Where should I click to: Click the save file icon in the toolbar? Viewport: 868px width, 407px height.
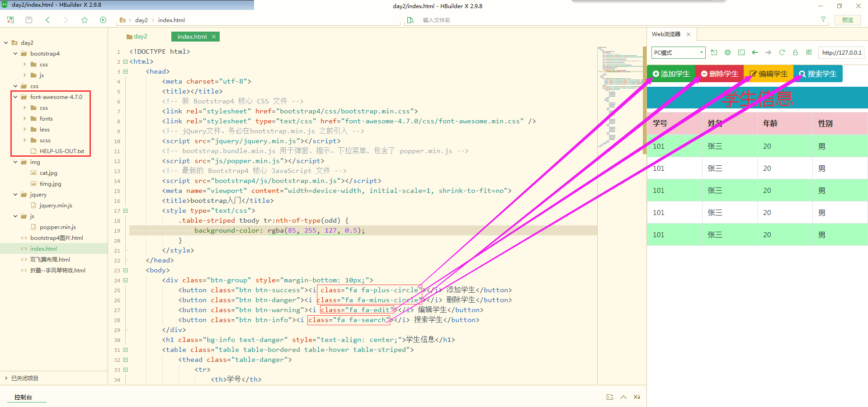28,20
